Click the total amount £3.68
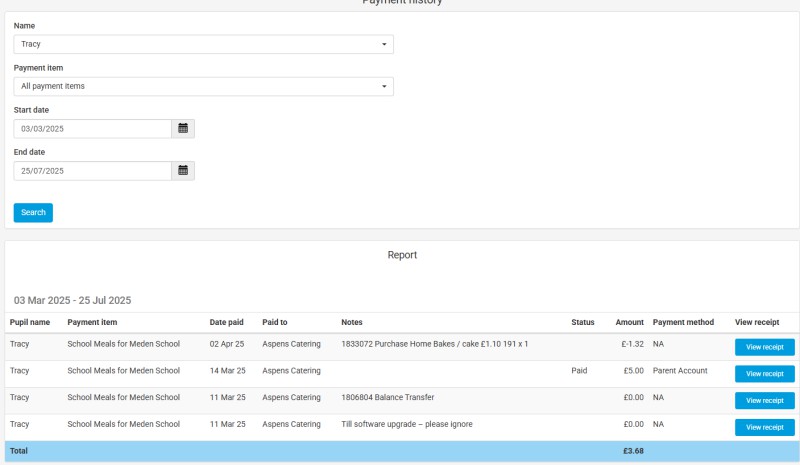The image size is (800, 465). [x=633, y=451]
